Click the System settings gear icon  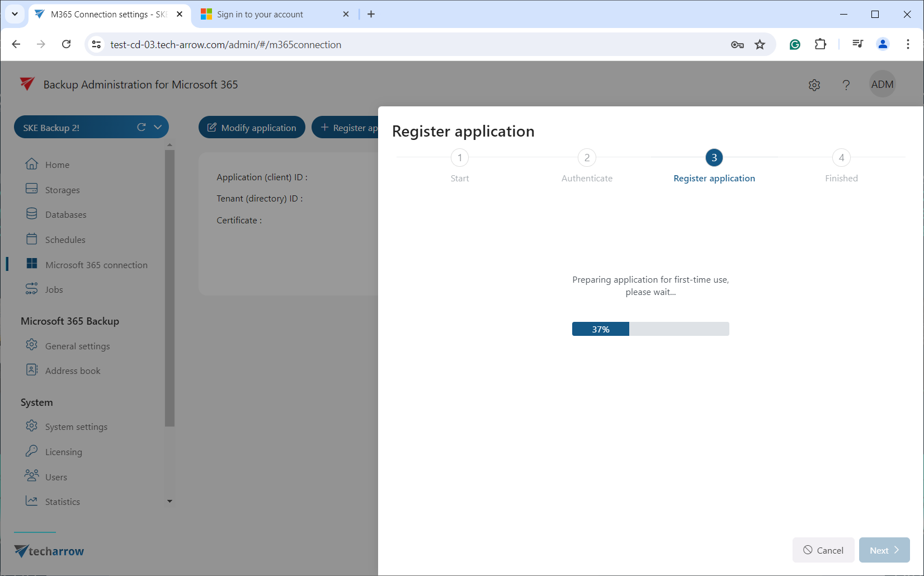(x=32, y=426)
